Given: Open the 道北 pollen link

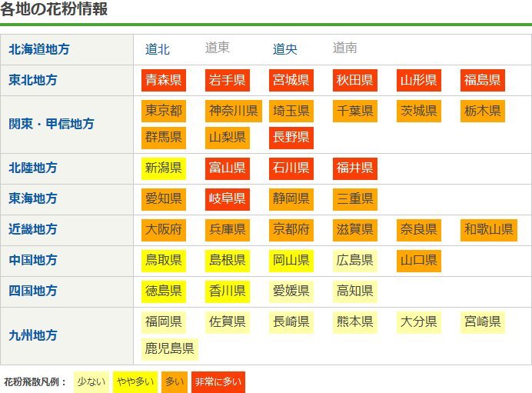Looking at the screenshot, I should (158, 49).
